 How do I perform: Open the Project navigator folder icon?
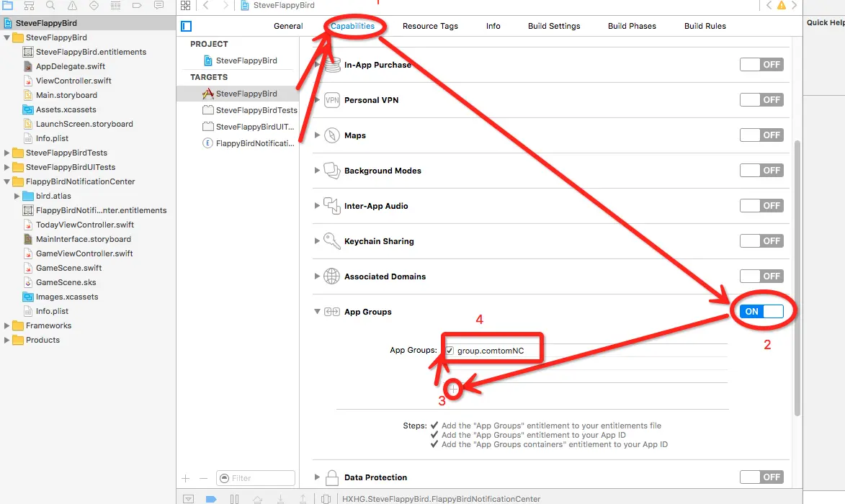(7, 5)
